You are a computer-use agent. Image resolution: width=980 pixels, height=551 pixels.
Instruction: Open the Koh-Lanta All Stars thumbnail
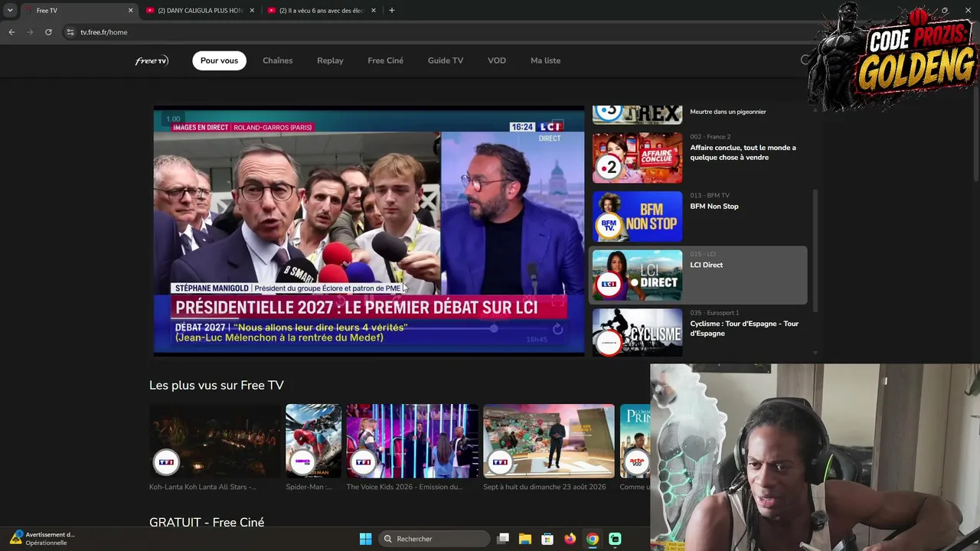(x=215, y=441)
